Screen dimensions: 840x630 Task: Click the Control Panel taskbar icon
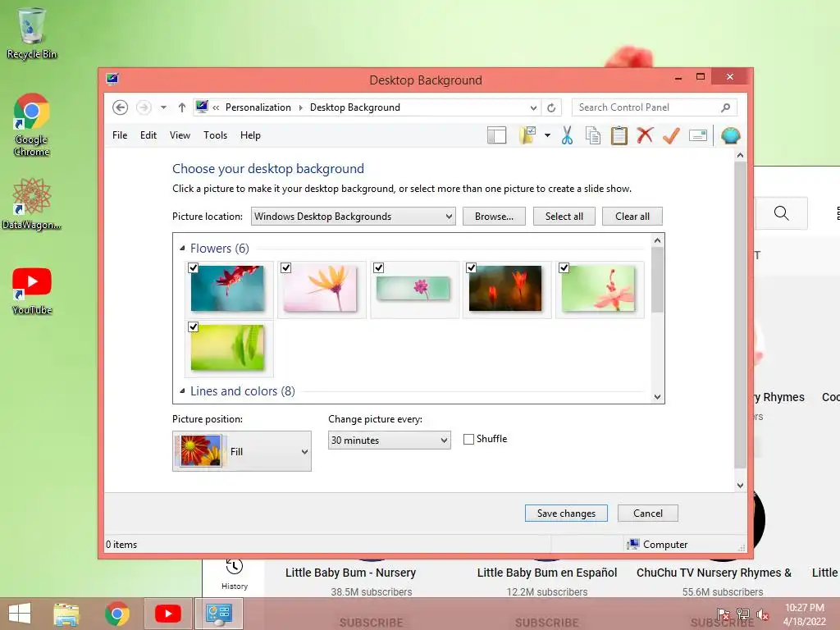pos(218,614)
